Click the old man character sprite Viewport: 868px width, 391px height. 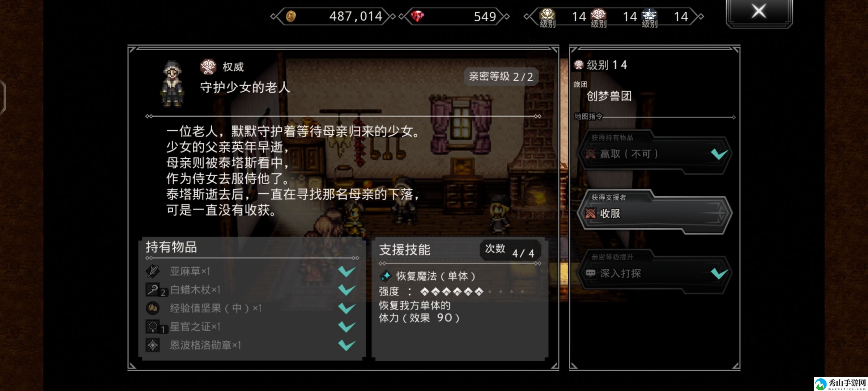pos(173,84)
